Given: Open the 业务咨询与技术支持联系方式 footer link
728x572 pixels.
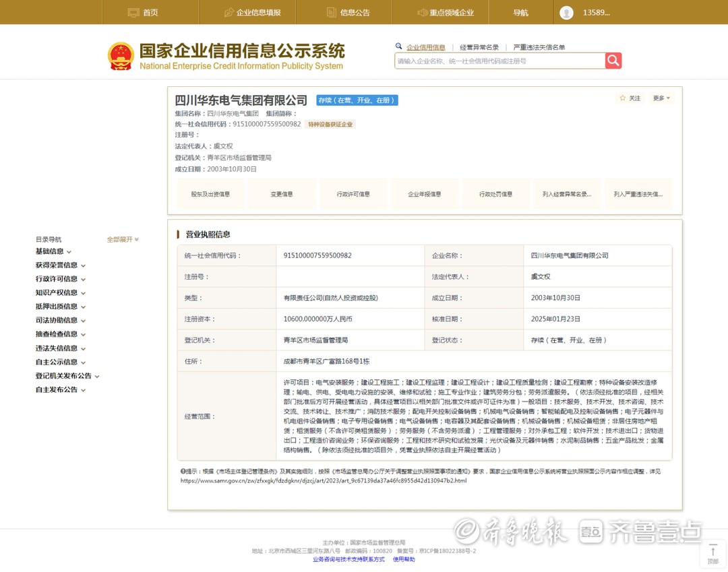Looking at the screenshot, I should click(x=348, y=559).
